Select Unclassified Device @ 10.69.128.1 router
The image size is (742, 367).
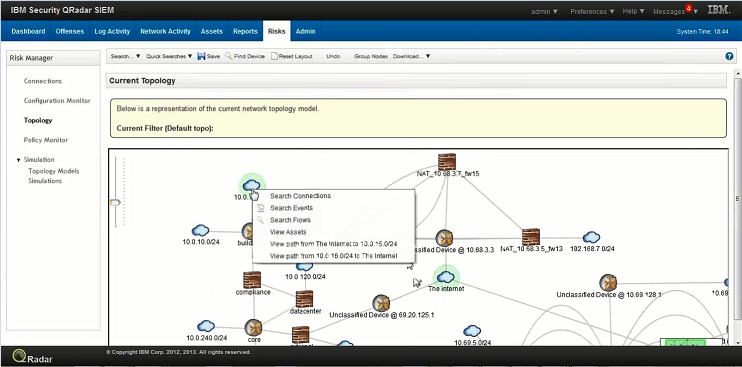pyautogui.click(x=608, y=283)
